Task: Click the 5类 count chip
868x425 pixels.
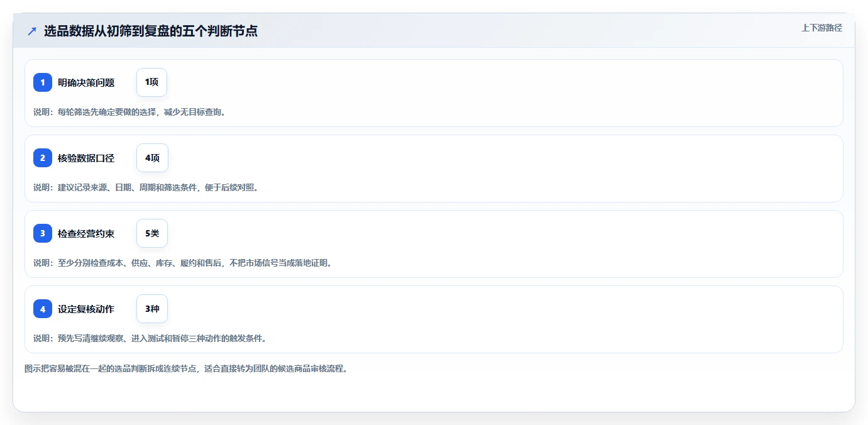Action: [152, 233]
